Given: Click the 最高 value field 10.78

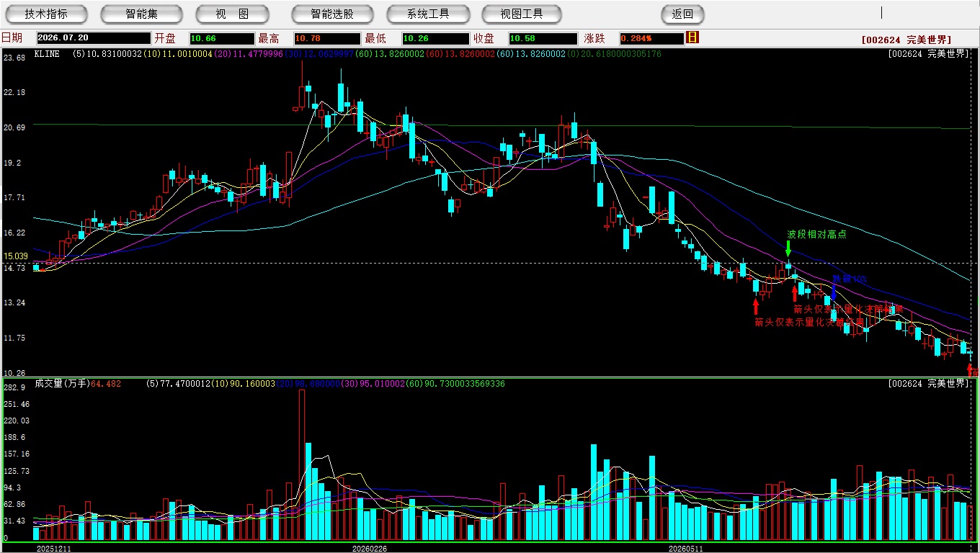Looking at the screenshot, I should 326,38.
